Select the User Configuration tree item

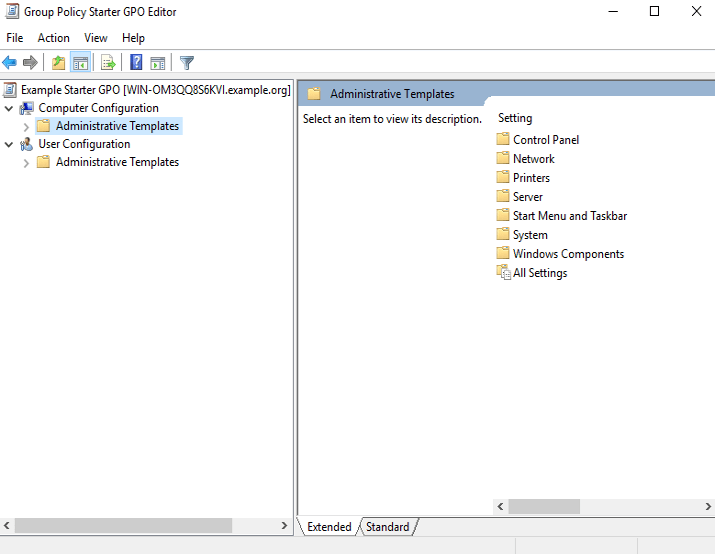pos(84,144)
